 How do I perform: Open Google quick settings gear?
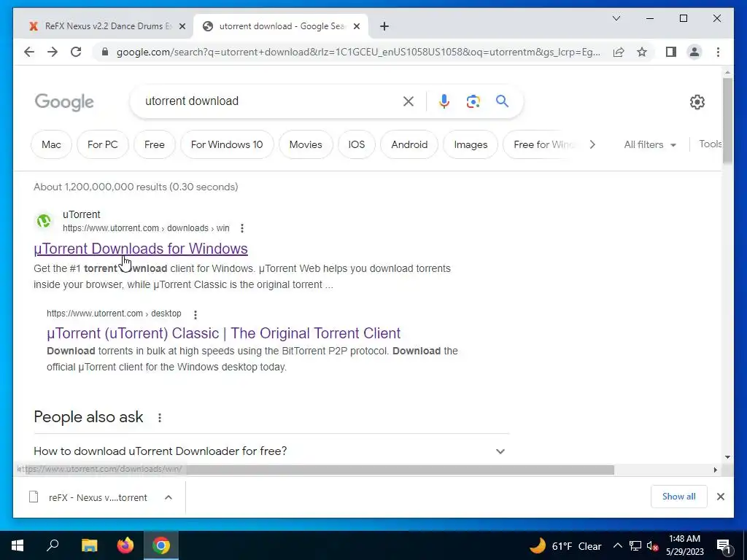point(697,101)
